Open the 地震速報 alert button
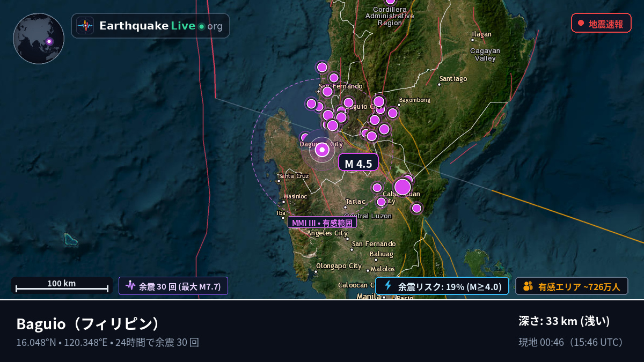 [601, 23]
